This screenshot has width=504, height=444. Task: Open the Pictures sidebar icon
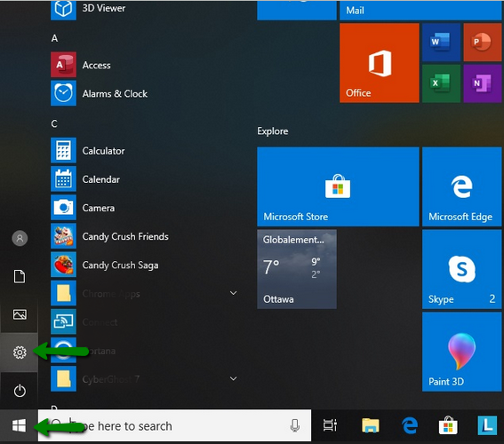[20, 314]
